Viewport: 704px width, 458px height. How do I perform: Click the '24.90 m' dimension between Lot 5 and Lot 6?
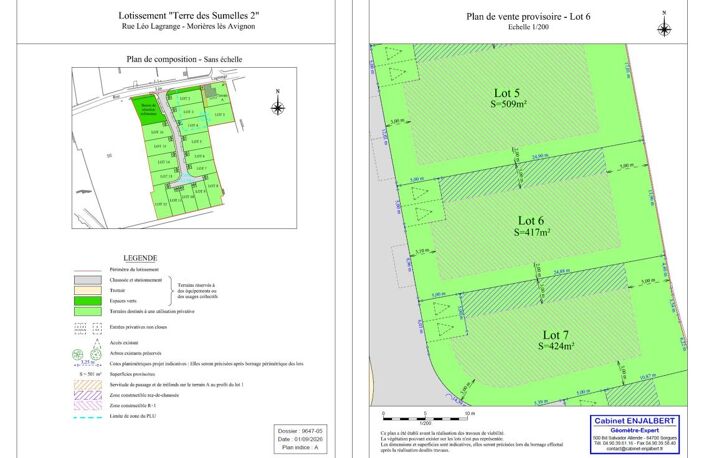tap(540, 156)
